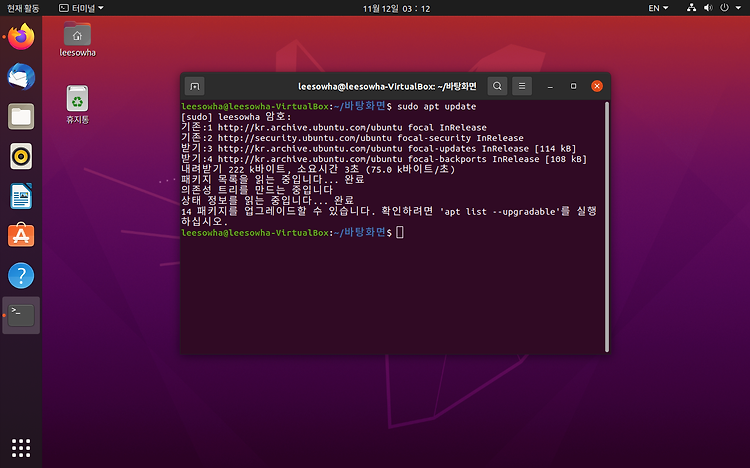Expand the system menu arrow
The height and width of the screenshot is (468, 750).
pyautogui.click(x=739, y=8)
